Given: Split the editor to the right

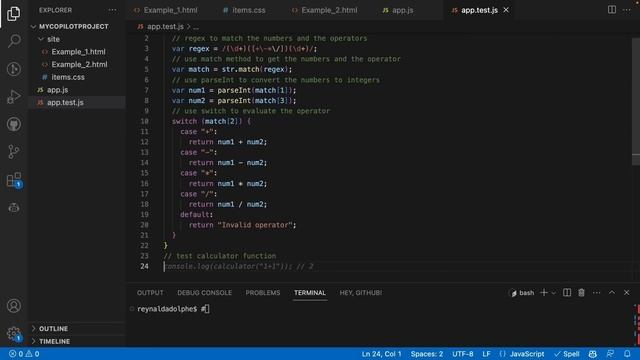Looking at the screenshot, I should pos(611,10).
